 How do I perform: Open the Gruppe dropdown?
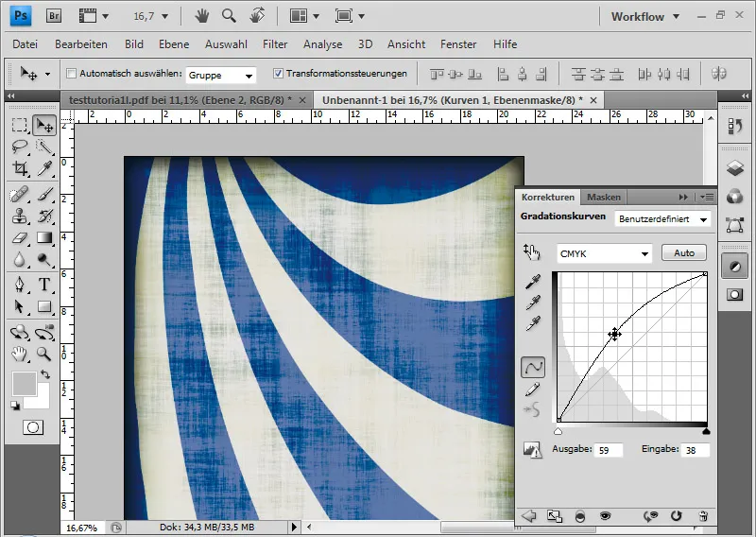tap(220, 76)
